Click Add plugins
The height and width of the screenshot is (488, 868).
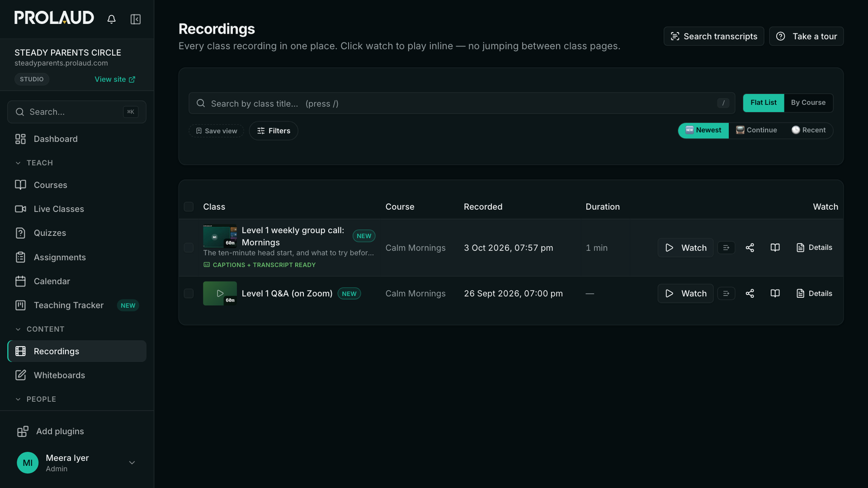(76, 431)
